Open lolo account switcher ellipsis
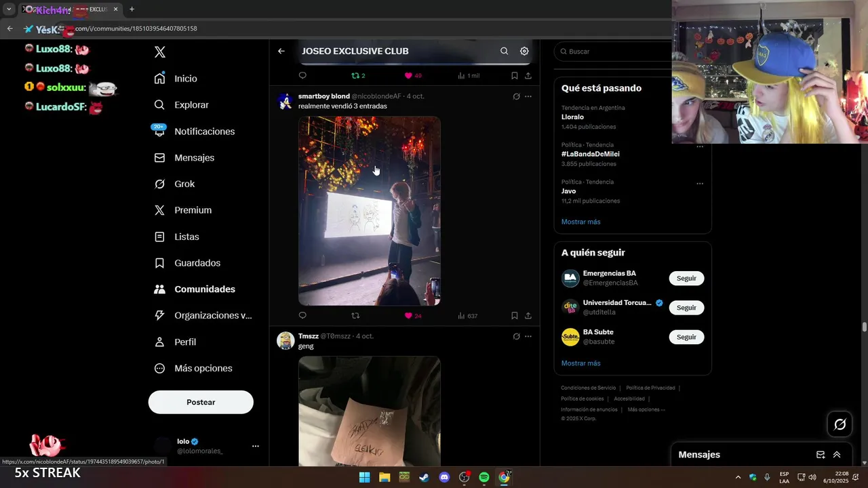The image size is (868, 488). (x=256, y=446)
